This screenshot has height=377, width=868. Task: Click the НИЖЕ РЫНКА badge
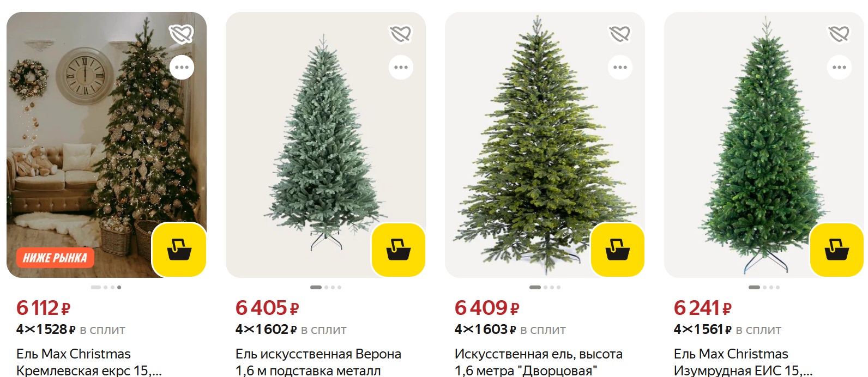[55, 258]
